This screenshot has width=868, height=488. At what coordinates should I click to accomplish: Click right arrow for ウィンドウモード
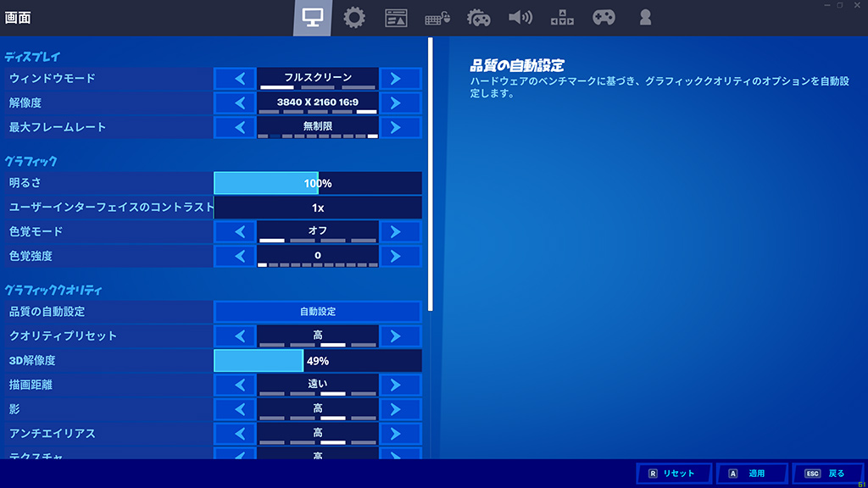click(400, 79)
